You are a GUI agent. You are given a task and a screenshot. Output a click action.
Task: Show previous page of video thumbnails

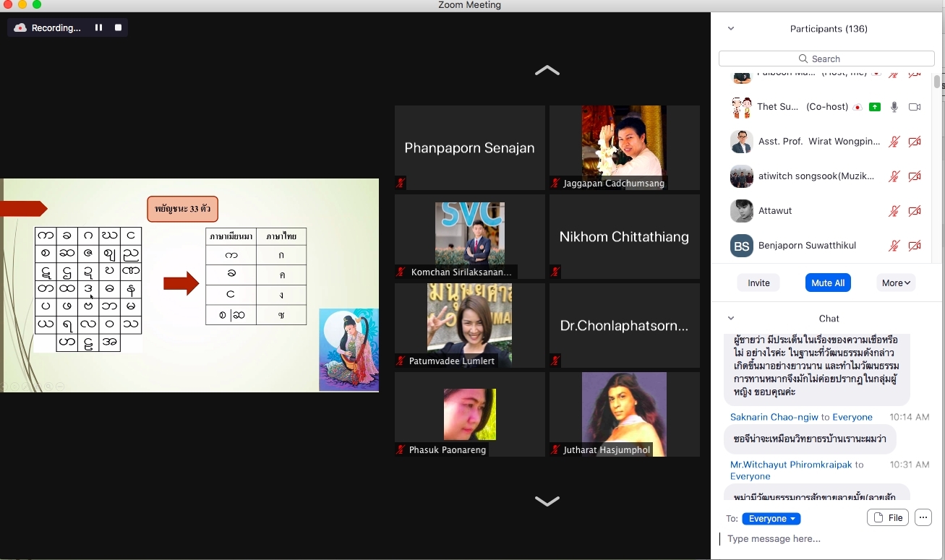coord(547,70)
